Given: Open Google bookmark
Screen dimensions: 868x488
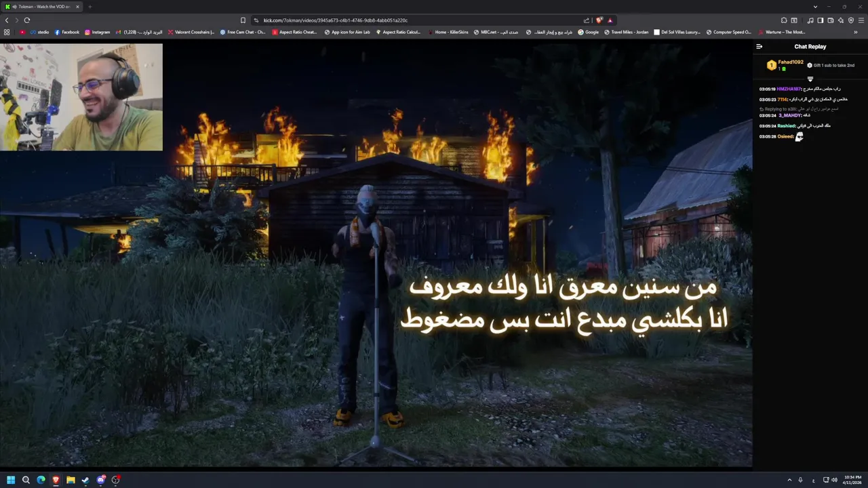Looking at the screenshot, I should [588, 32].
